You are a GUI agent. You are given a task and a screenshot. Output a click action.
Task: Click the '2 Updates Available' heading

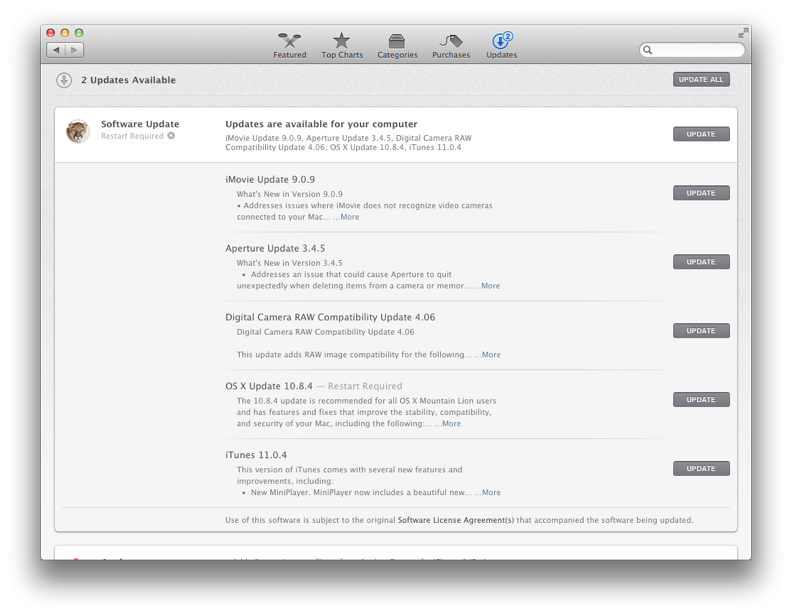[128, 80]
